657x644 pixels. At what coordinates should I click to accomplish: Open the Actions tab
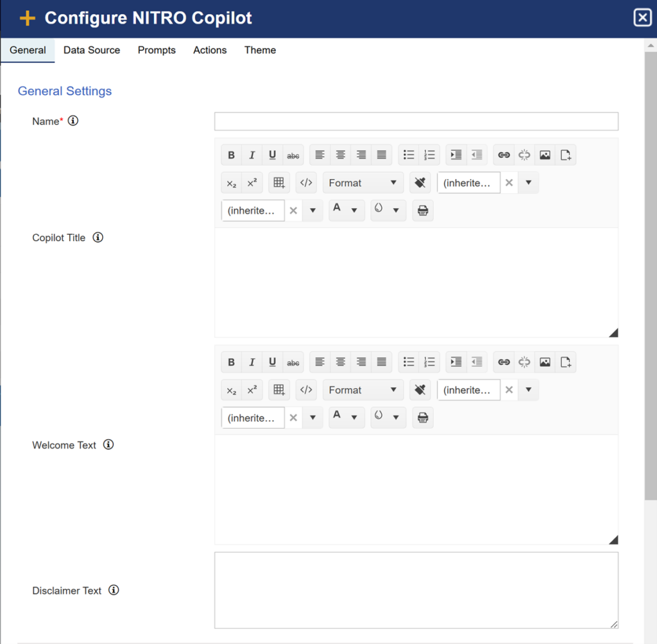[x=210, y=50]
